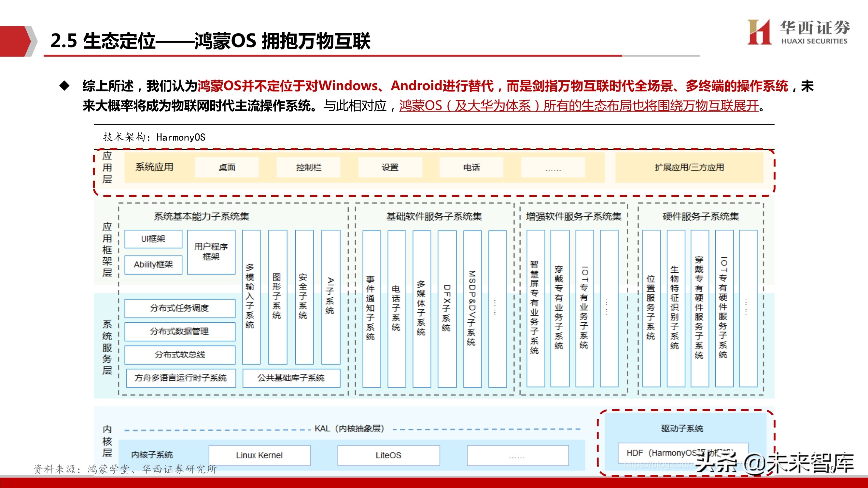The width and height of the screenshot is (868, 488).
Task: Click the 设置 application box
Action: click(390, 167)
